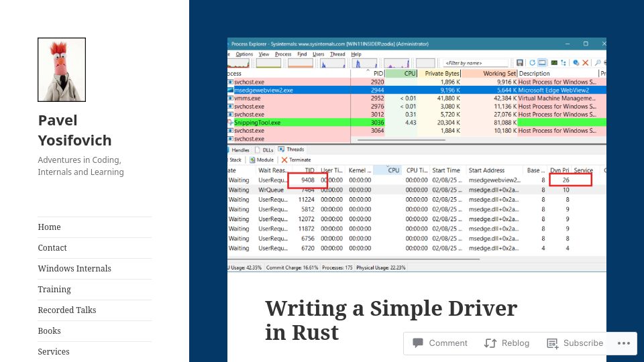Screen dimensions: 644x362
Task: Open the Options menu in Process Explorer
Action: [x=244, y=54]
